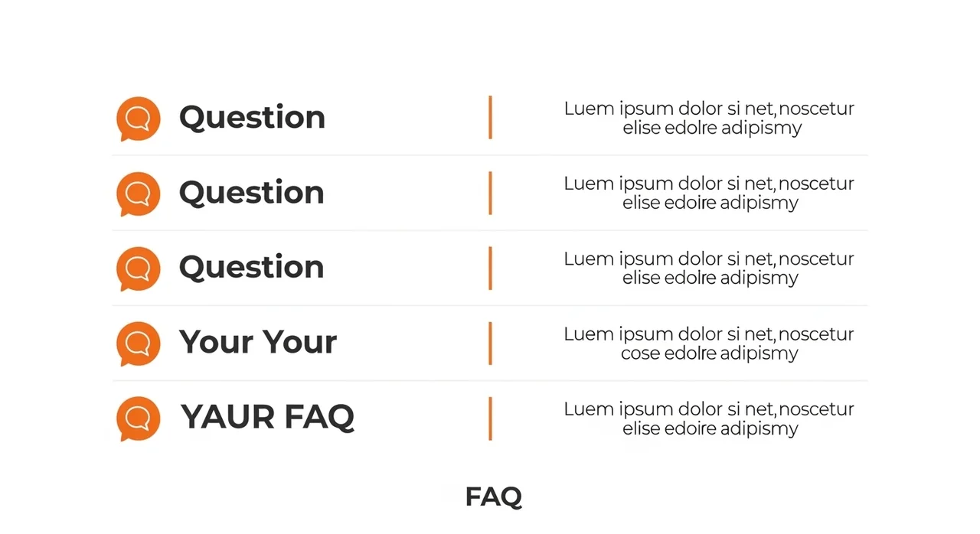This screenshot has height=534, width=980.
Task: Click the chat bubble icon beside the first Question
Action: (x=138, y=119)
